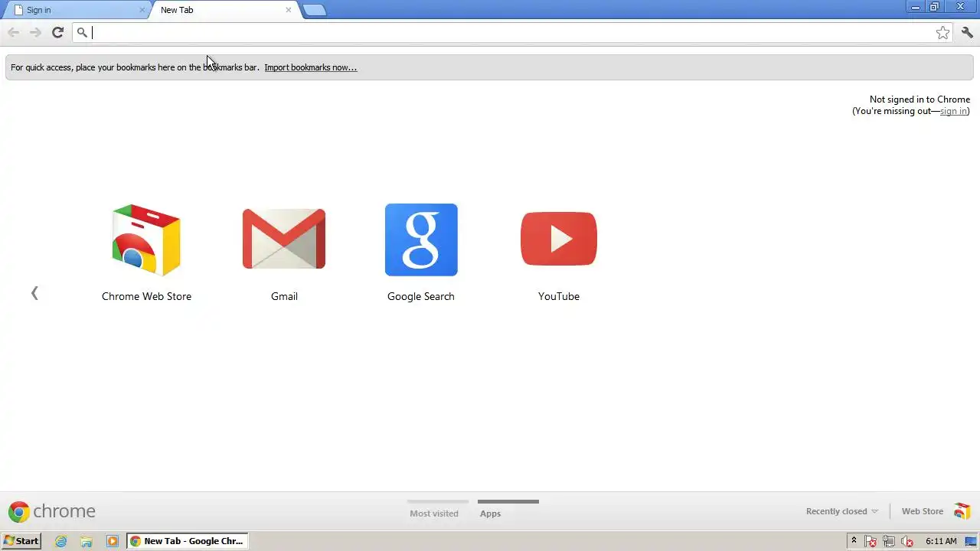980x551 pixels.
Task: Close the New Tab tab
Action: (x=288, y=10)
